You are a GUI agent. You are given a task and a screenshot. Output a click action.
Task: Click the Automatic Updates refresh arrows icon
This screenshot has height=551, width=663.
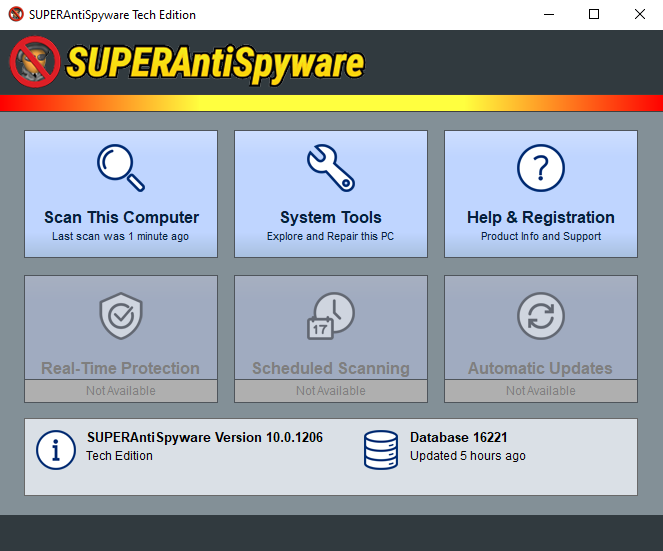click(x=540, y=316)
